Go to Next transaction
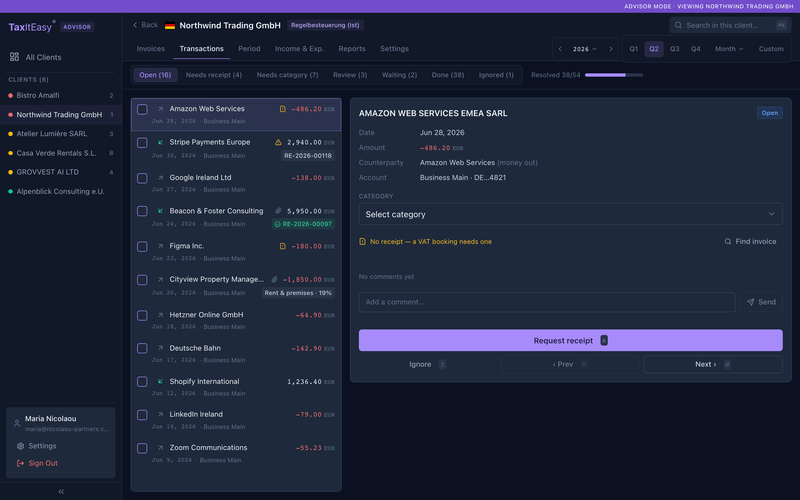800x500 pixels. pos(713,364)
